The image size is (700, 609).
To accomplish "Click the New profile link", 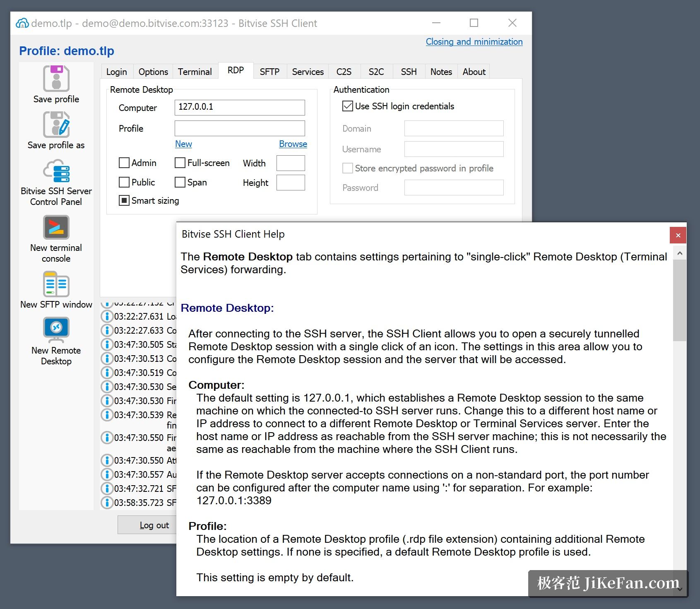I will 183,144.
